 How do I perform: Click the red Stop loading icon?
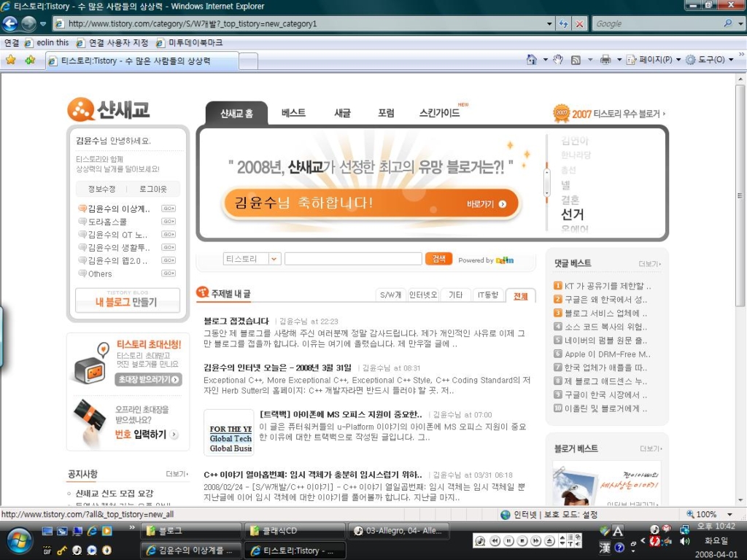[579, 24]
